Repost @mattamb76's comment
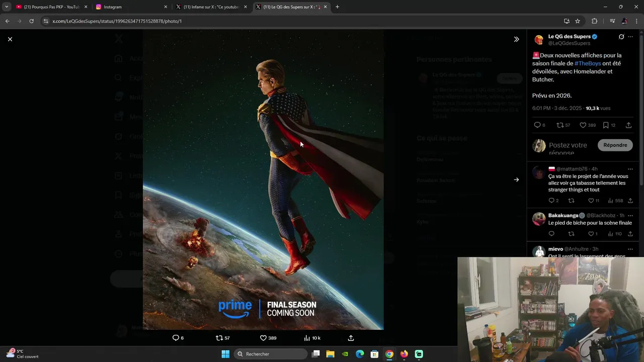Image resolution: width=644 pixels, height=362 pixels. coord(571,201)
